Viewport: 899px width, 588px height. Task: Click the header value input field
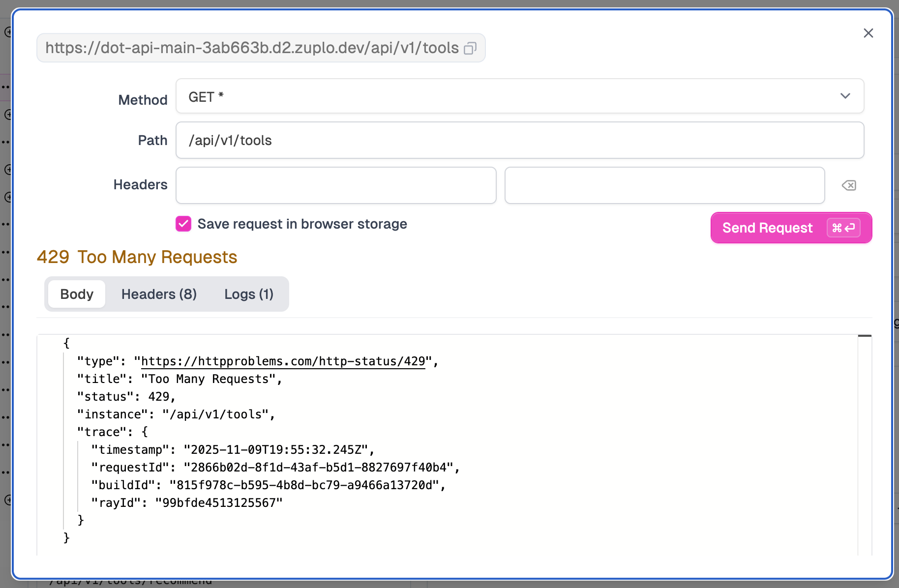tap(664, 185)
